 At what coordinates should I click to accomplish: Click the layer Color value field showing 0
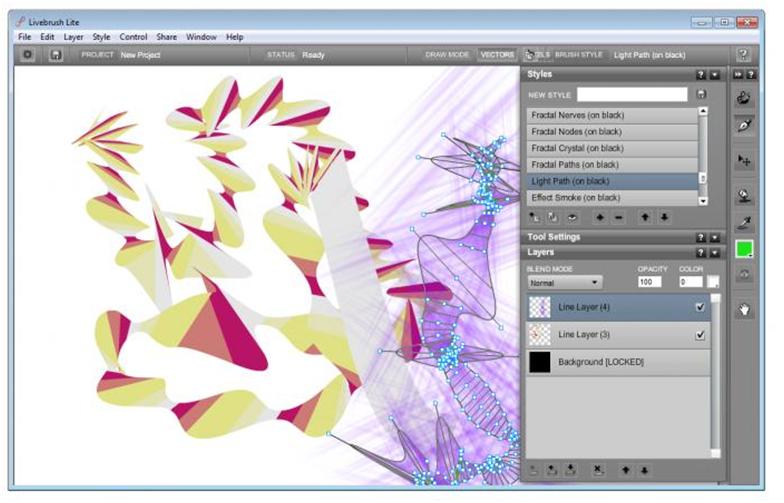point(690,282)
